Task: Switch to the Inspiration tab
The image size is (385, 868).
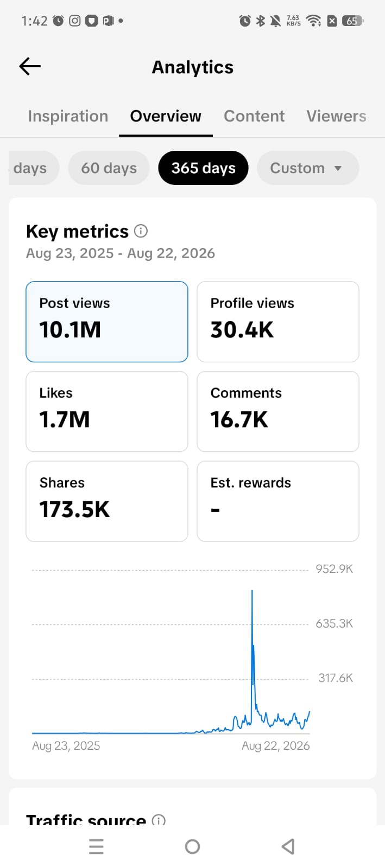Action: 68,116
